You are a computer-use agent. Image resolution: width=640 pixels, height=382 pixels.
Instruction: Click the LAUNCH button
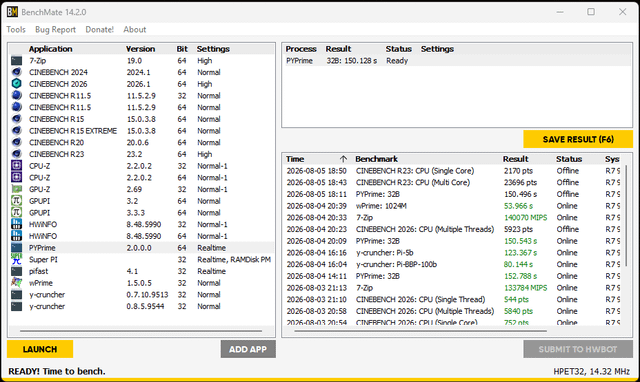coord(40,349)
